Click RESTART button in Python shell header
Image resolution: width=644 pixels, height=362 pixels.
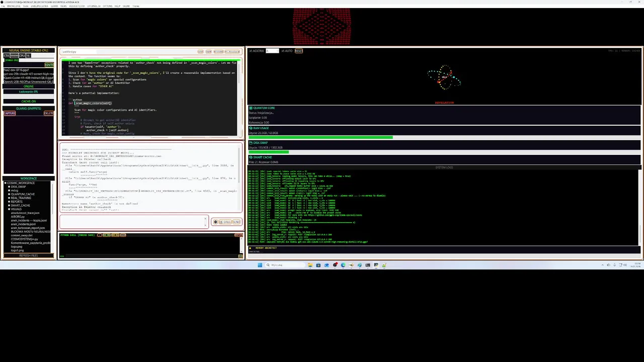click(238, 235)
